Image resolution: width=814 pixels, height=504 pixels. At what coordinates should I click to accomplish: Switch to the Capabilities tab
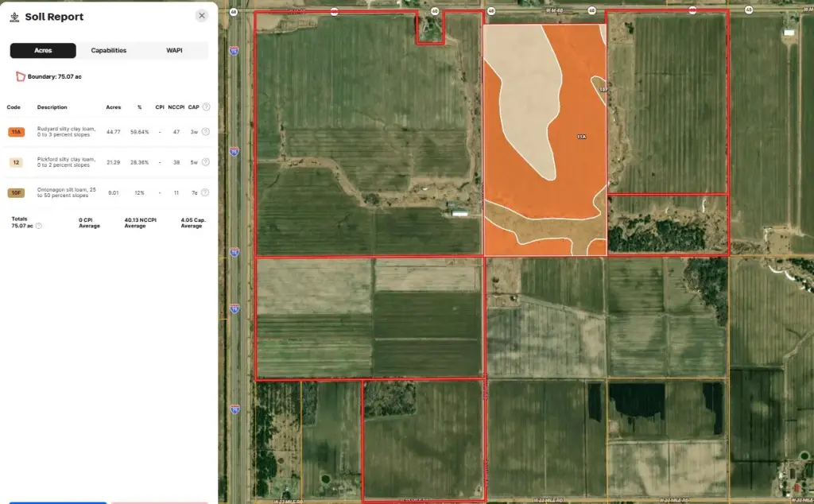coord(109,51)
